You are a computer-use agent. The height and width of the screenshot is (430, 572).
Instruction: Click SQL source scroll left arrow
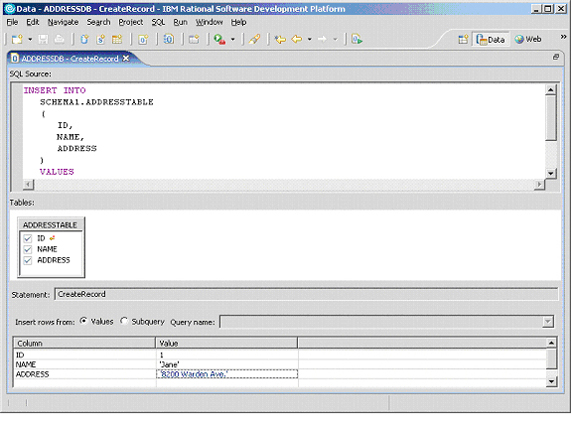[28, 185]
